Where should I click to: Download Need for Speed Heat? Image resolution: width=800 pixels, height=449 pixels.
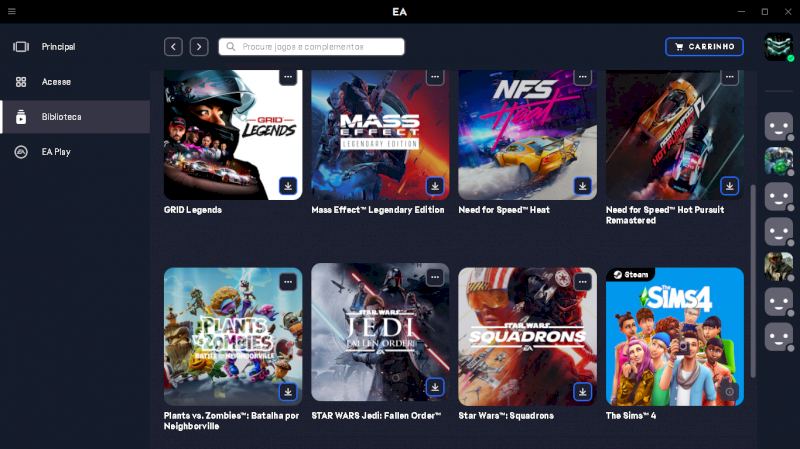pos(582,186)
